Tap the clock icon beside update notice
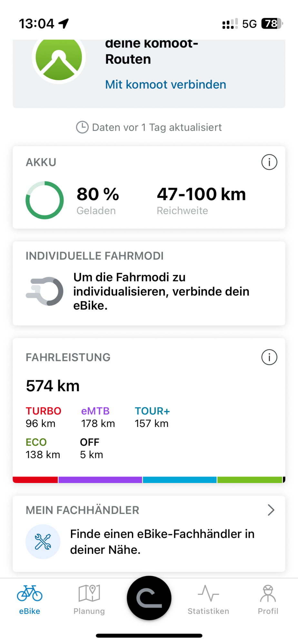The width and height of the screenshot is (298, 644). [82, 127]
